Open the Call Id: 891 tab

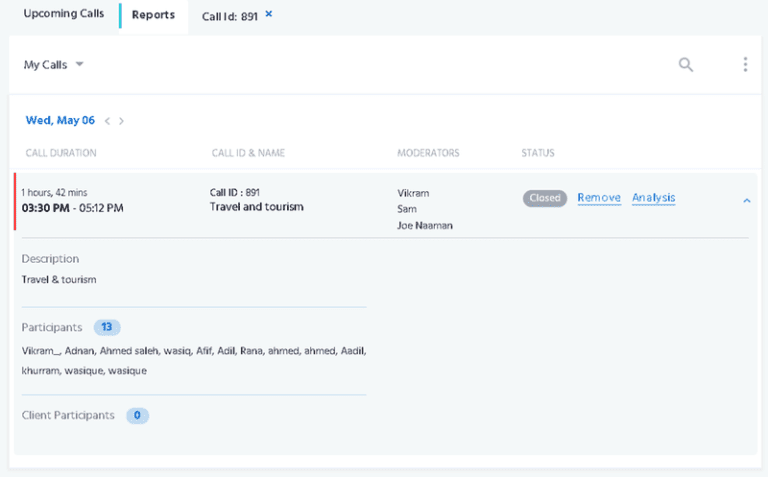[x=230, y=16]
